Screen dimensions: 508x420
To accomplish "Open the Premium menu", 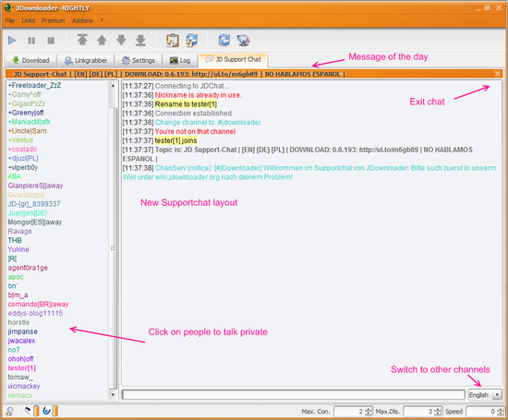I will (x=54, y=20).
